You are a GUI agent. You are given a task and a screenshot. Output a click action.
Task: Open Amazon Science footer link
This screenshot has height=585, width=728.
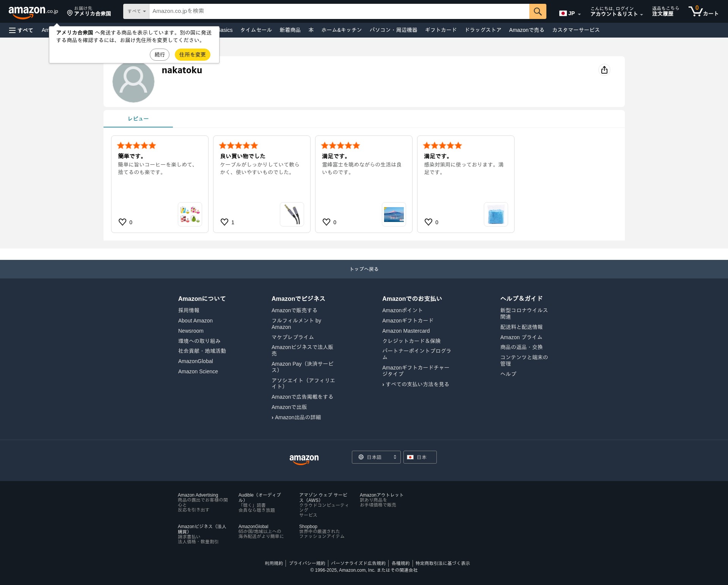pyautogui.click(x=198, y=371)
